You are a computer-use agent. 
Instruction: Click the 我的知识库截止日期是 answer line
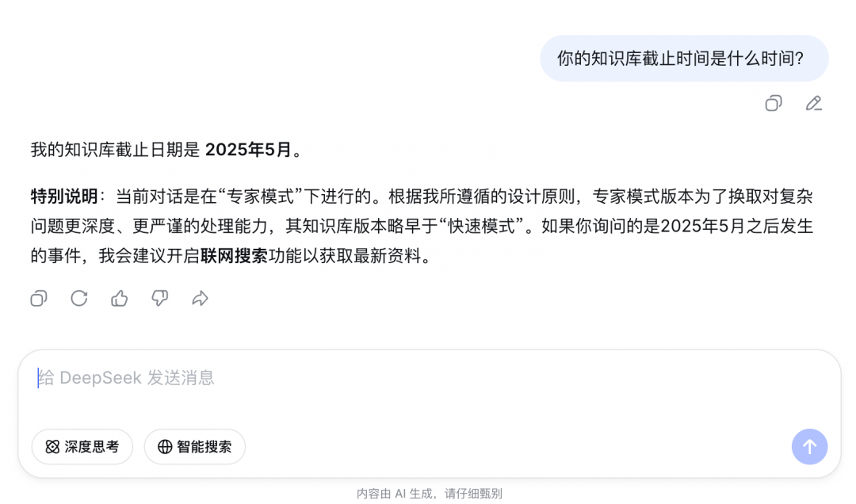117,150
